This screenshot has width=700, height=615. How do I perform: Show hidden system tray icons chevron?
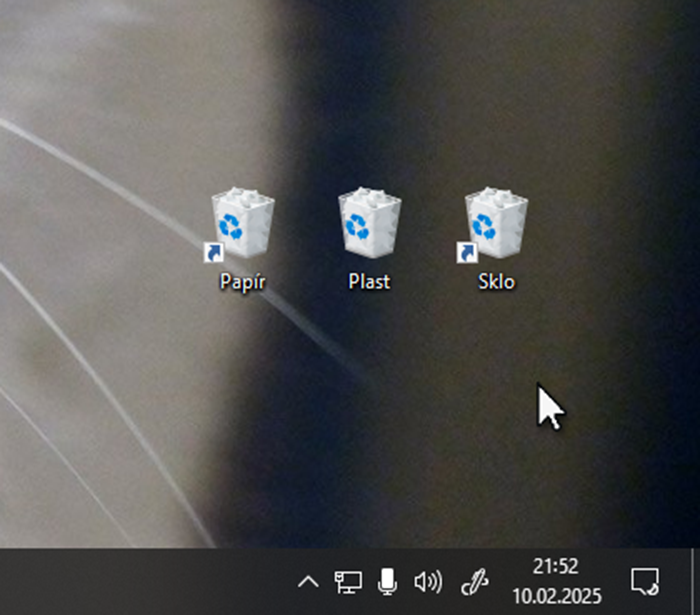tap(308, 582)
